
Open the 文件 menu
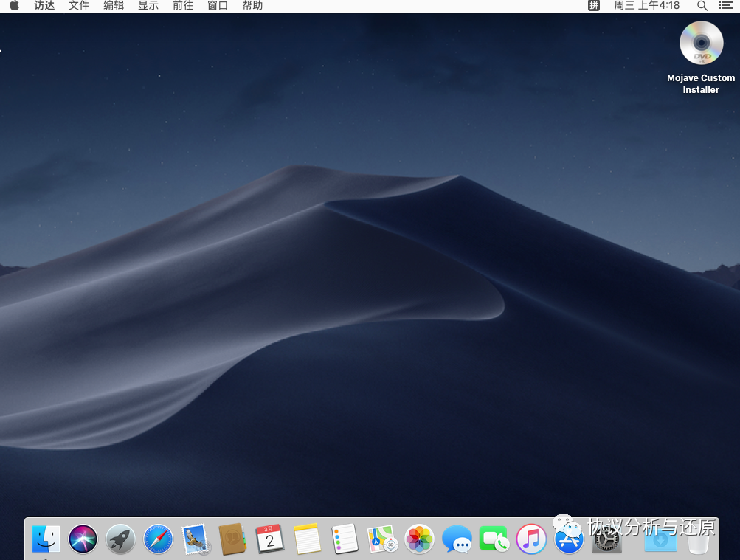tap(79, 6)
